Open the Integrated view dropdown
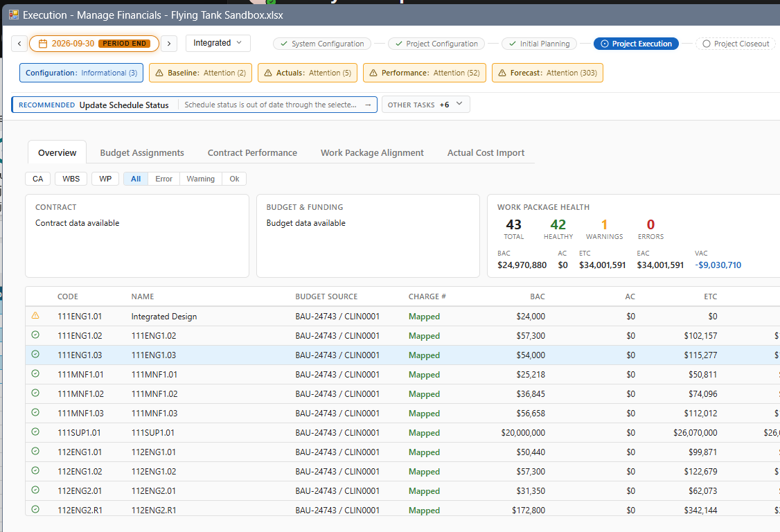The image size is (780, 532). (x=218, y=44)
